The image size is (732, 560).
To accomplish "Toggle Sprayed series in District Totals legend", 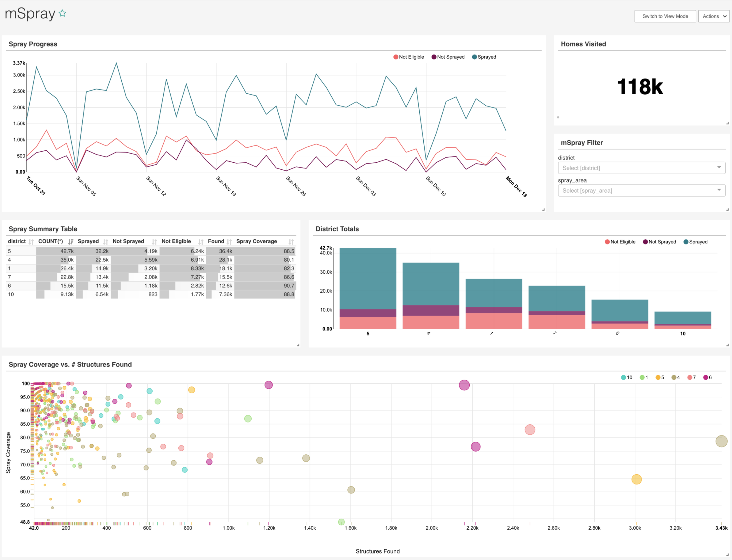I will [x=695, y=242].
